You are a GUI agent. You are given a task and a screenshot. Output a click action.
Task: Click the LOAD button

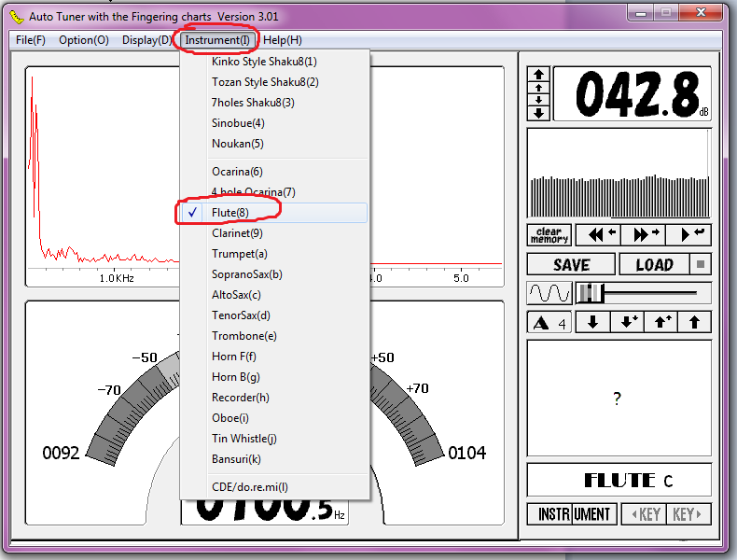pos(654,264)
